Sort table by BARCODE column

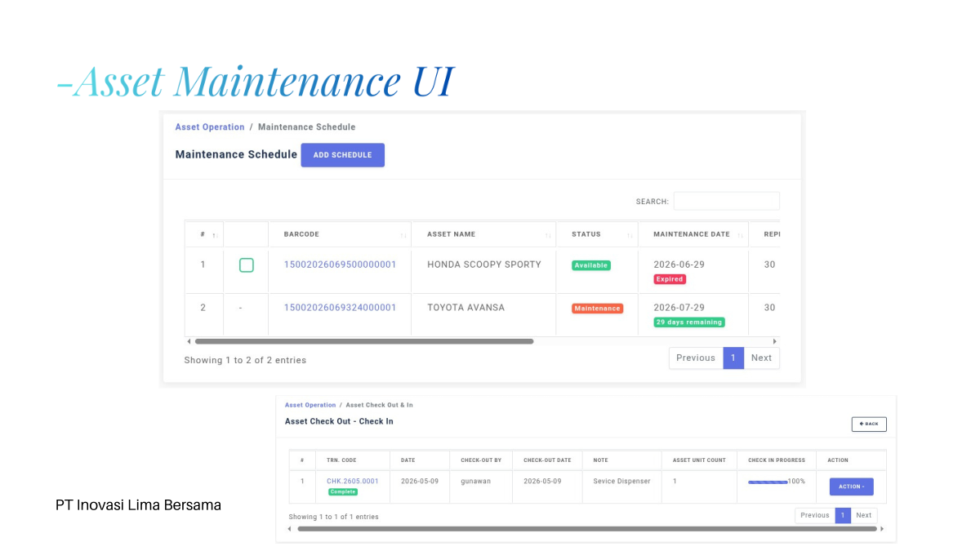point(340,234)
